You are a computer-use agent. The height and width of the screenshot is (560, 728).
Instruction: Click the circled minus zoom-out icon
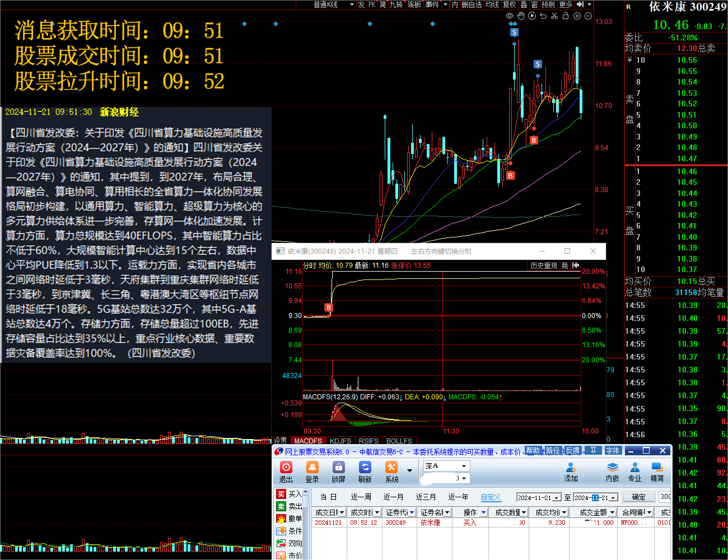[x=588, y=16]
